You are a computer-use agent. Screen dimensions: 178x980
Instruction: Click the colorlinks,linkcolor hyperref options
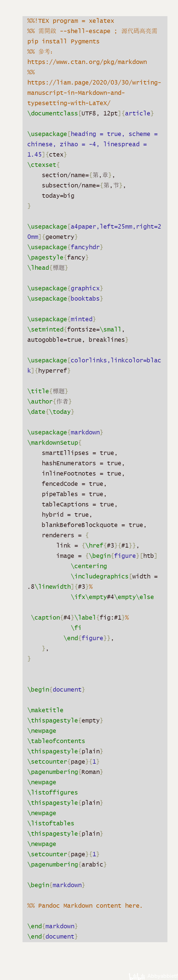(x=94, y=365)
